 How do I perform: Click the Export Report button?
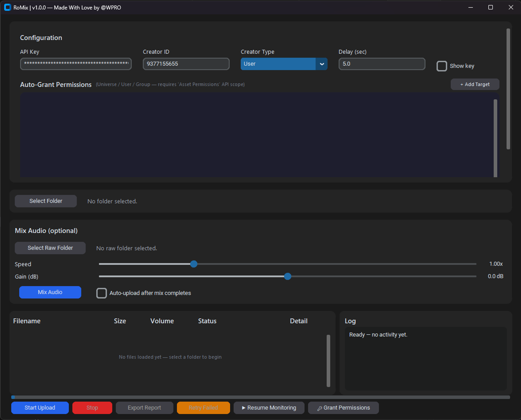click(144, 408)
